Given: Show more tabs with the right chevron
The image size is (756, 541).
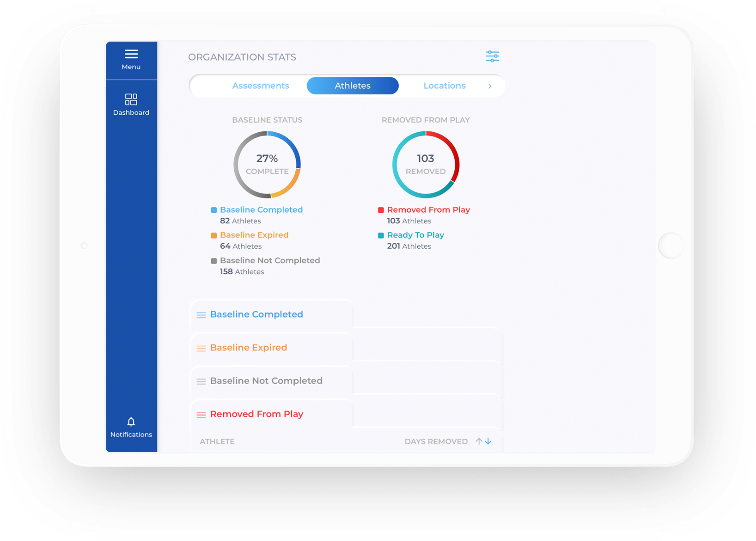Looking at the screenshot, I should [x=490, y=86].
